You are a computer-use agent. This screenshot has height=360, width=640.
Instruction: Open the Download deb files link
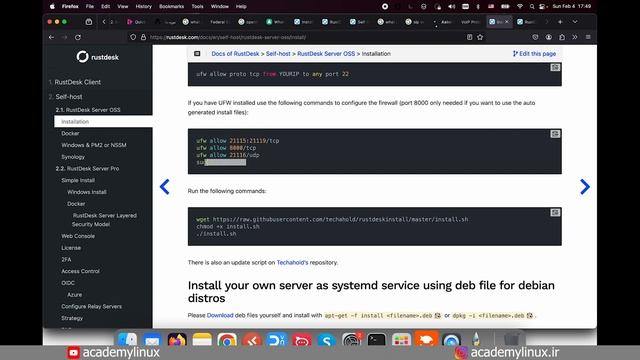220,316
